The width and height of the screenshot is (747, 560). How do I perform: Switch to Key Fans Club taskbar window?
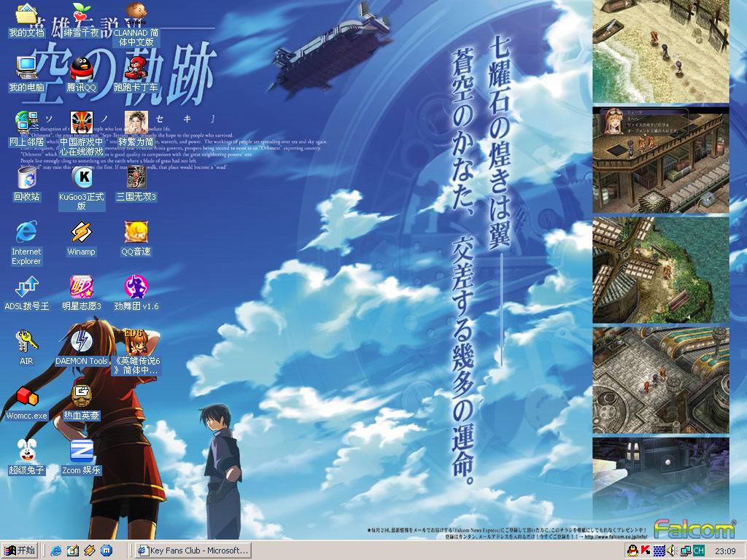coord(193,551)
